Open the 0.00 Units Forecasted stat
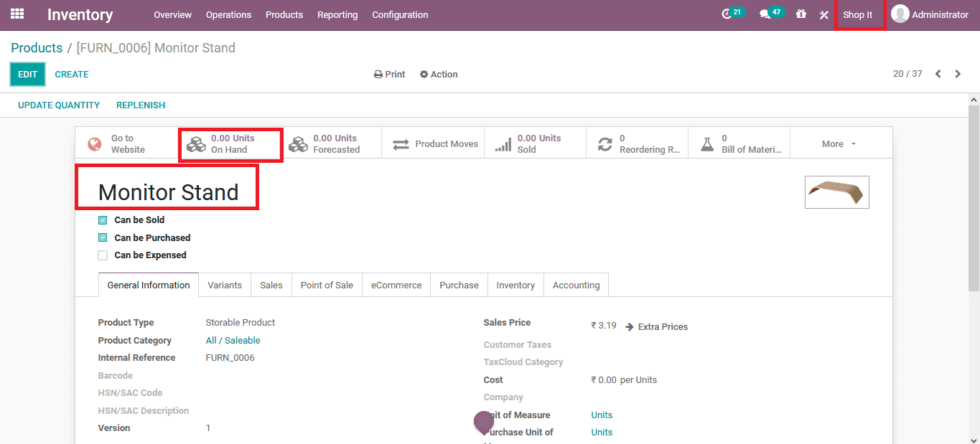The width and height of the screenshot is (980, 444). tap(331, 144)
